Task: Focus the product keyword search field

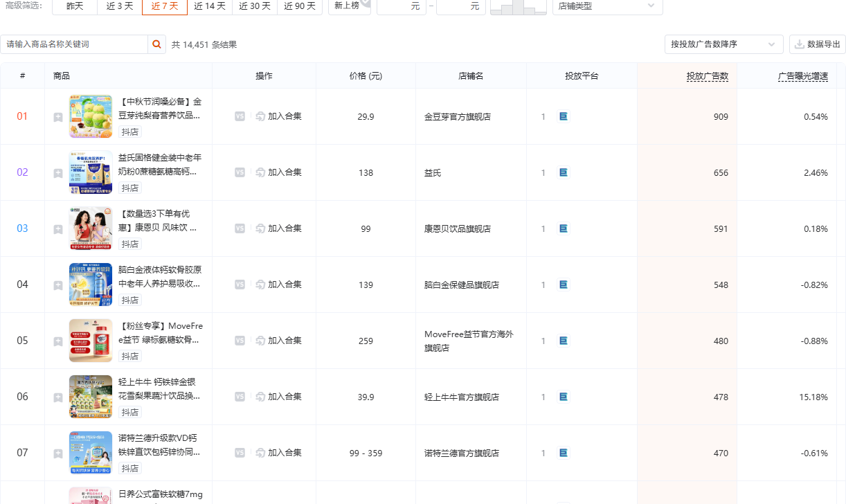Action: pyautogui.click(x=74, y=44)
